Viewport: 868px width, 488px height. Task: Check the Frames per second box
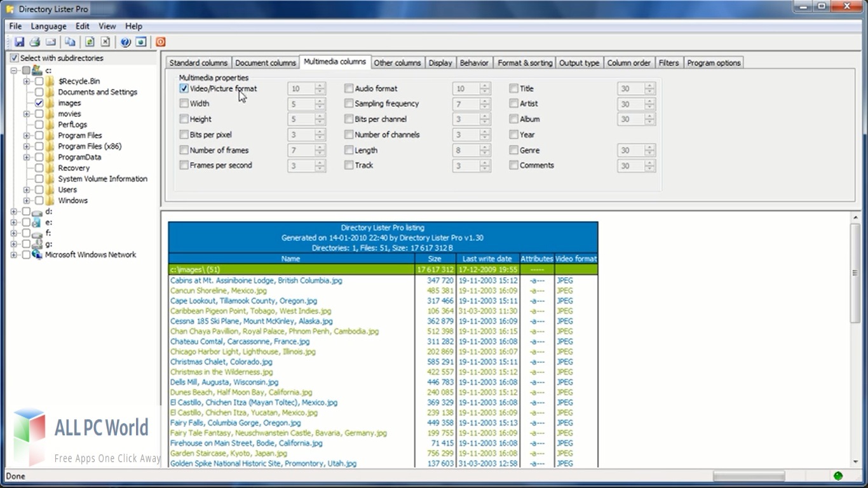click(184, 165)
